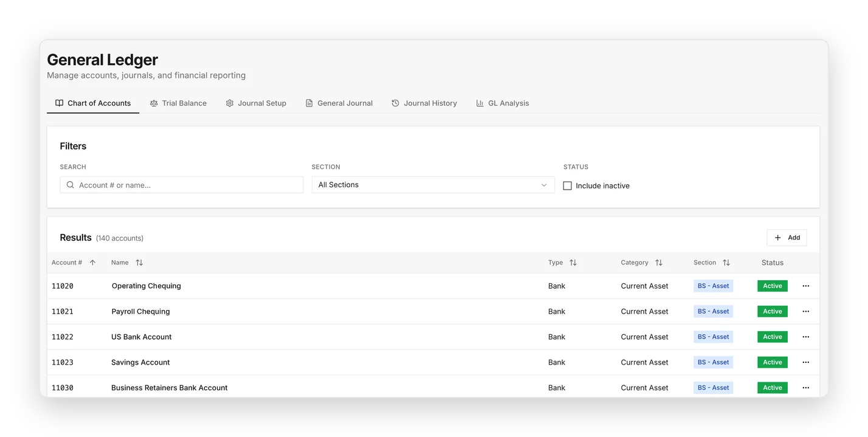
Task: Click the Active badge for account 11021
Action: [773, 311]
